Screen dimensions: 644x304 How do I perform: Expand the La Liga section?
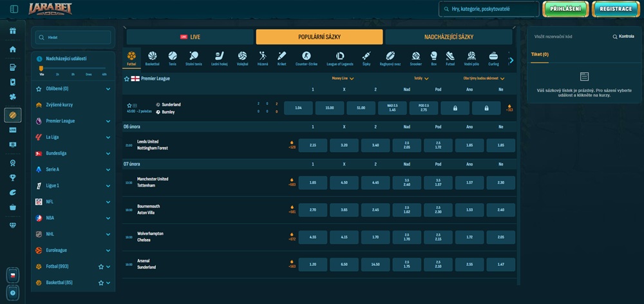pos(108,137)
